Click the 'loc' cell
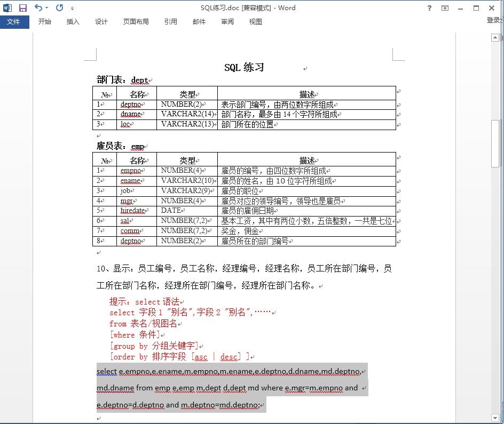Viewport: 504px width, 424px height. click(137, 125)
